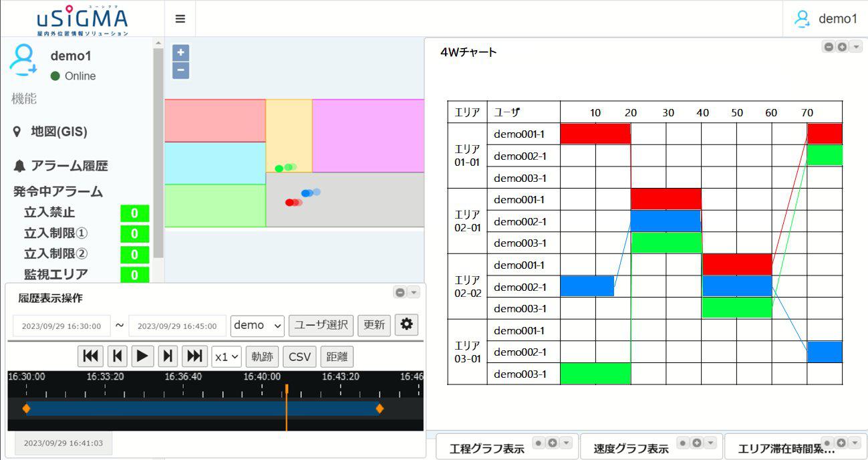Export data with CSV button
This screenshot has height=460, width=868.
point(299,357)
